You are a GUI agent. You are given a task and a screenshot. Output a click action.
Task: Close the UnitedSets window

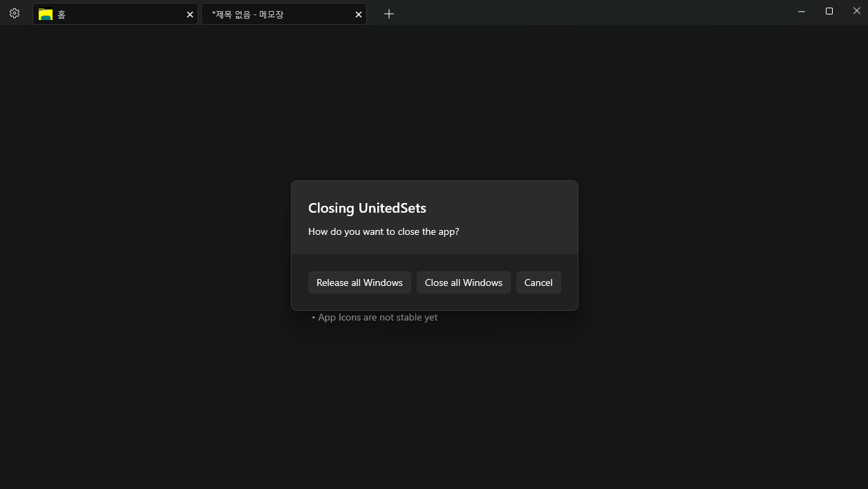click(857, 11)
